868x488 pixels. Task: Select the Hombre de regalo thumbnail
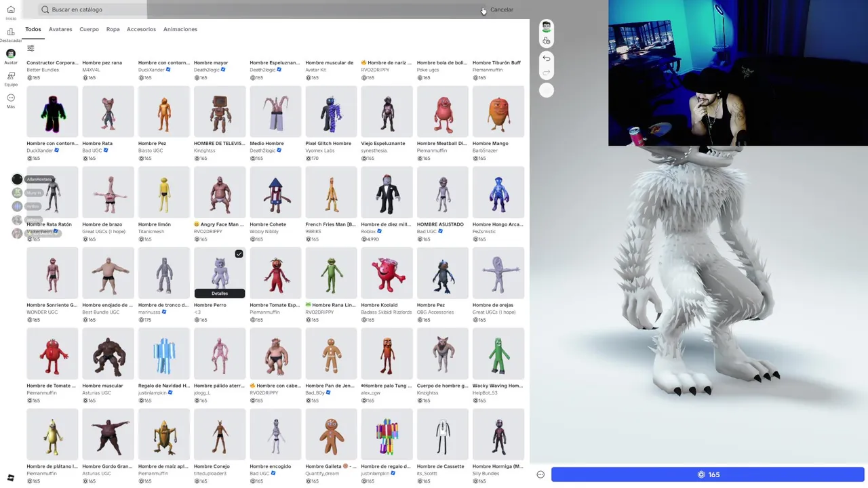[x=387, y=434]
